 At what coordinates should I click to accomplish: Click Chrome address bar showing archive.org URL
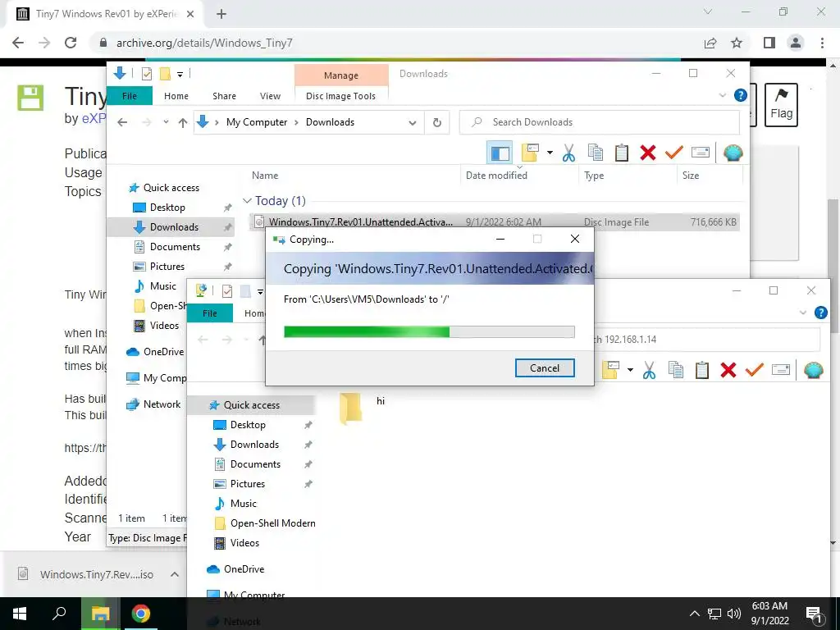396,43
